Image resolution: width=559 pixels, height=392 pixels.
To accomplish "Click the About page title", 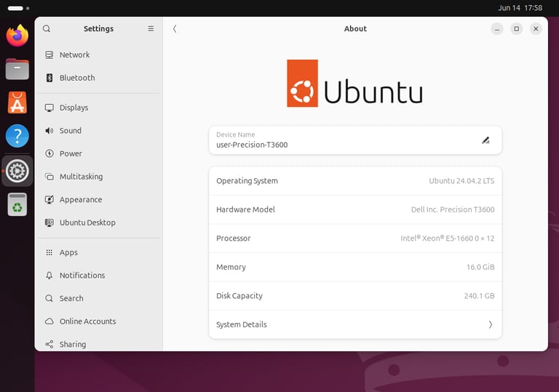I will (x=355, y=29).
